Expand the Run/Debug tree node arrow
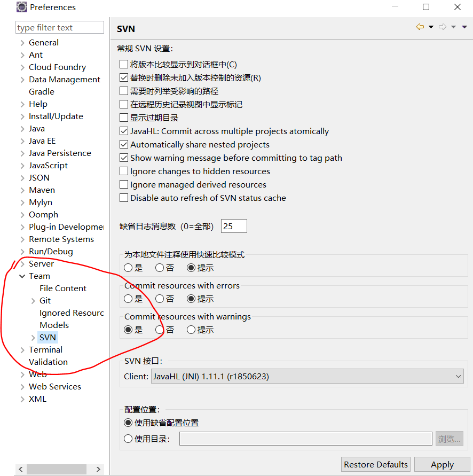Screen dimensions: 473x476 [x=22, y=252]
